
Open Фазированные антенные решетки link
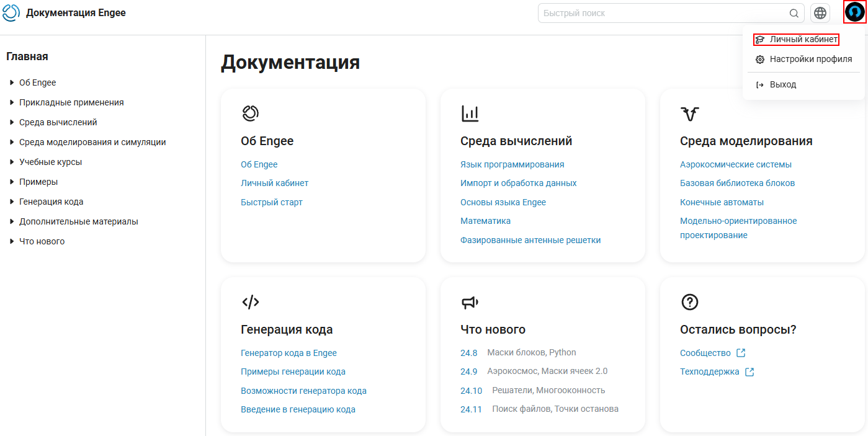(x=530, y=240)
